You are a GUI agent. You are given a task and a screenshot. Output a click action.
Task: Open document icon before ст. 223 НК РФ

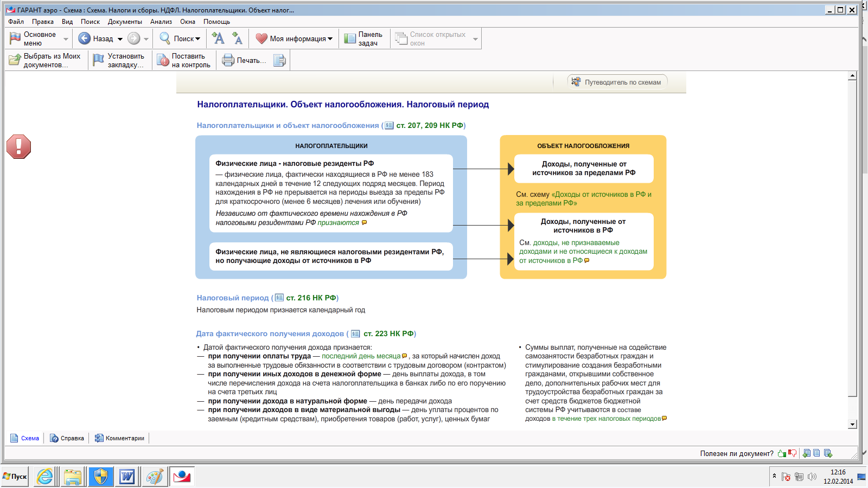355,334
